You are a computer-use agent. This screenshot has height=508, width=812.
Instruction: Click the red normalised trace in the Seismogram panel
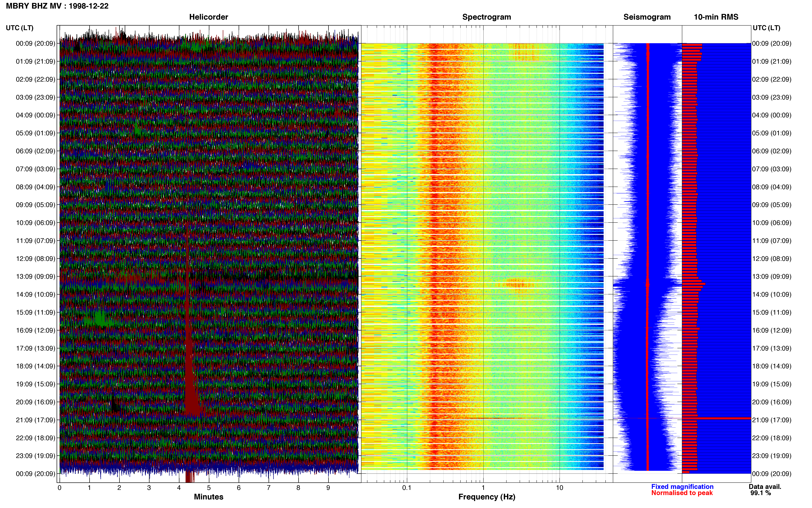pos(648,257)
